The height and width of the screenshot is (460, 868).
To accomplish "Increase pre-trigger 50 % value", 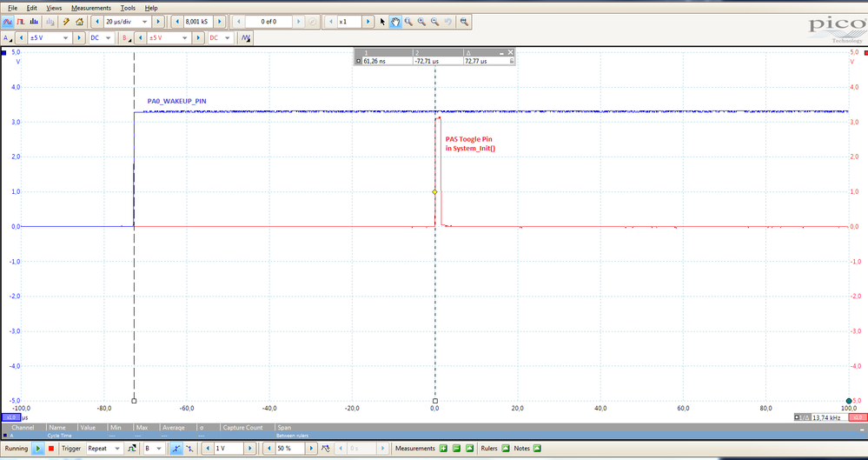I will [x=310, y=449].
